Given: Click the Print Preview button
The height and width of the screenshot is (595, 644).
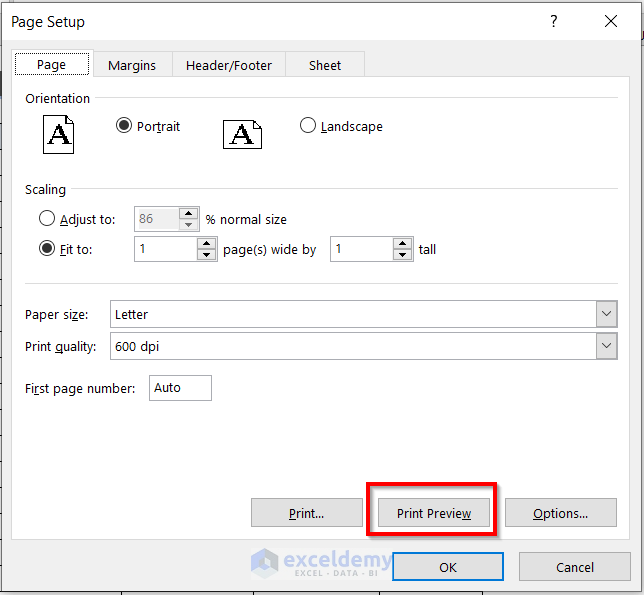Looking at the screenshot, I should [x=434, y=513].
